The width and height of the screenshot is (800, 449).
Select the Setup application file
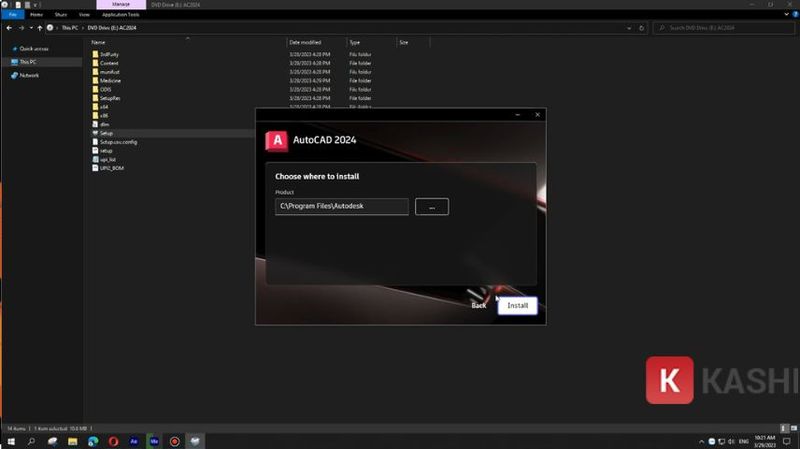tap(106, 133)
